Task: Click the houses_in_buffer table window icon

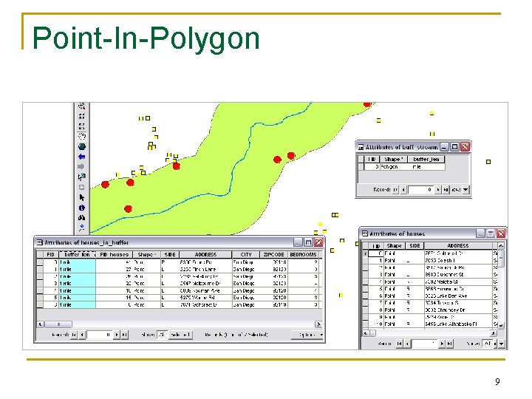Action: 40,242
